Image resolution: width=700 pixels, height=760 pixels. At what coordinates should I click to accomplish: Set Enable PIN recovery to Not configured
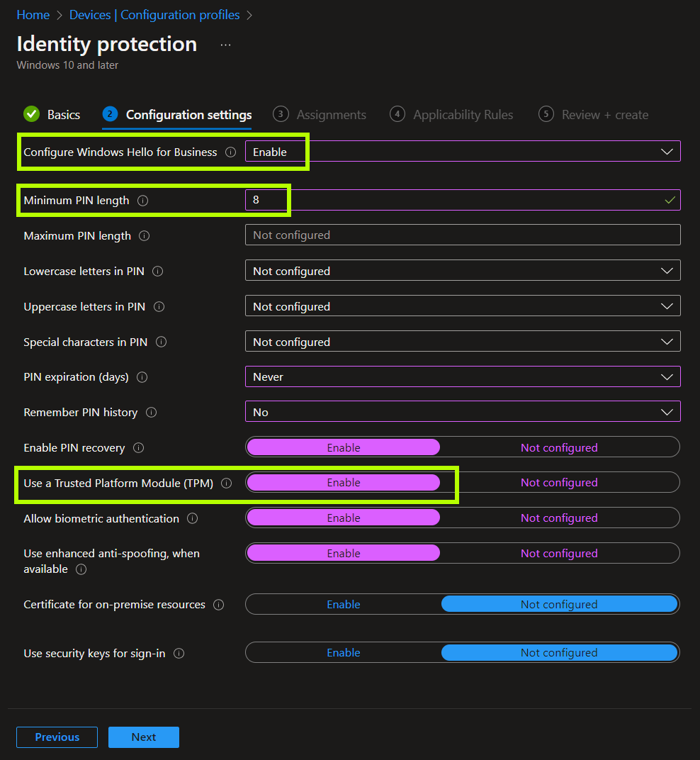coord(559,447)
